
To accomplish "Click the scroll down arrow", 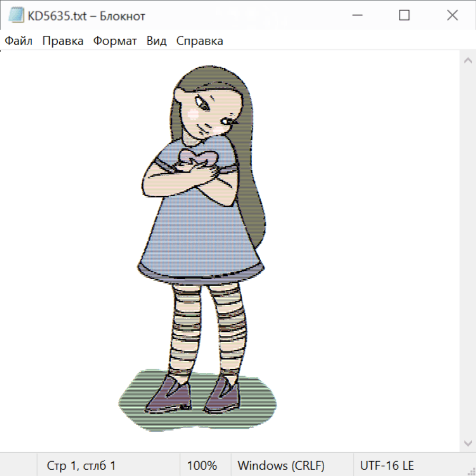I will 468,443.
